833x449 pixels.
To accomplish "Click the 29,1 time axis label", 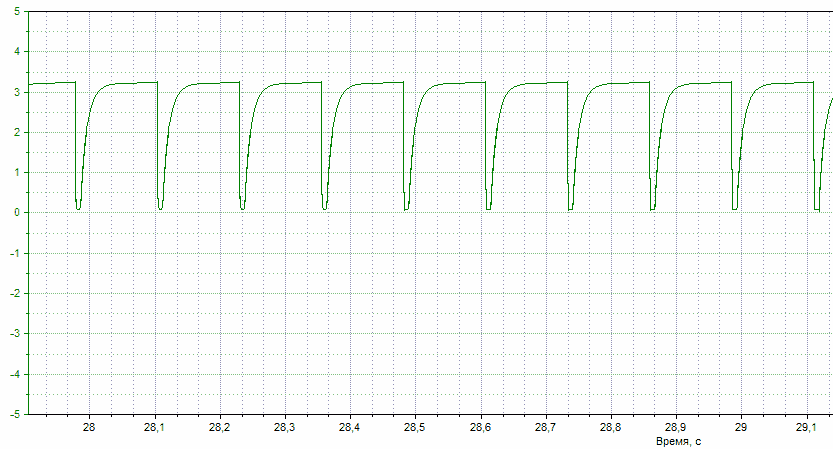I will click(804, 427).
